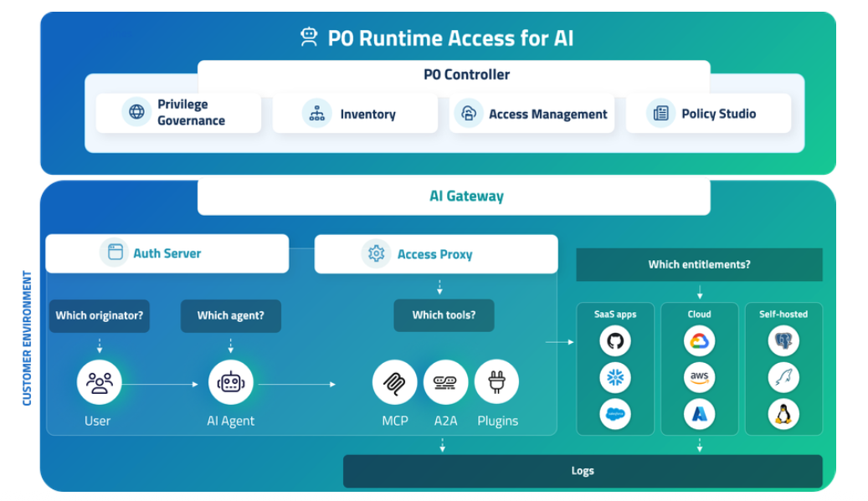868x501 pixels.
Task: Click the Plugins plug icon
Action: [x=496, y=381]
